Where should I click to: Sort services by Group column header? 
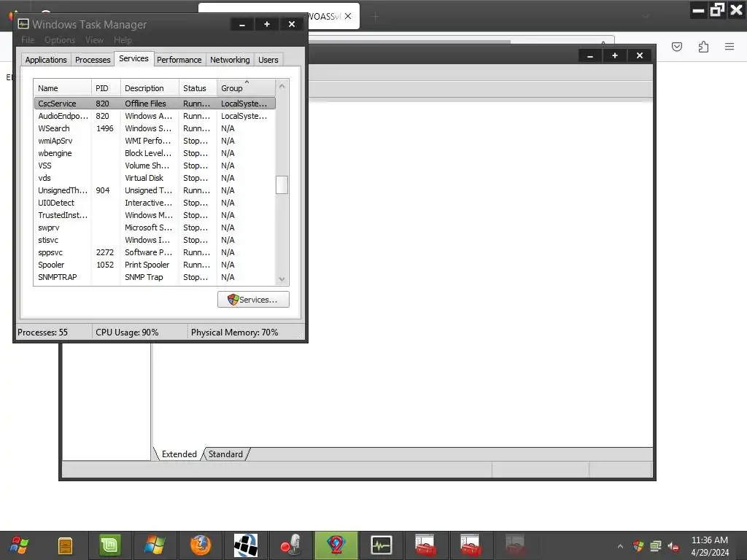(x=246, y=88)
